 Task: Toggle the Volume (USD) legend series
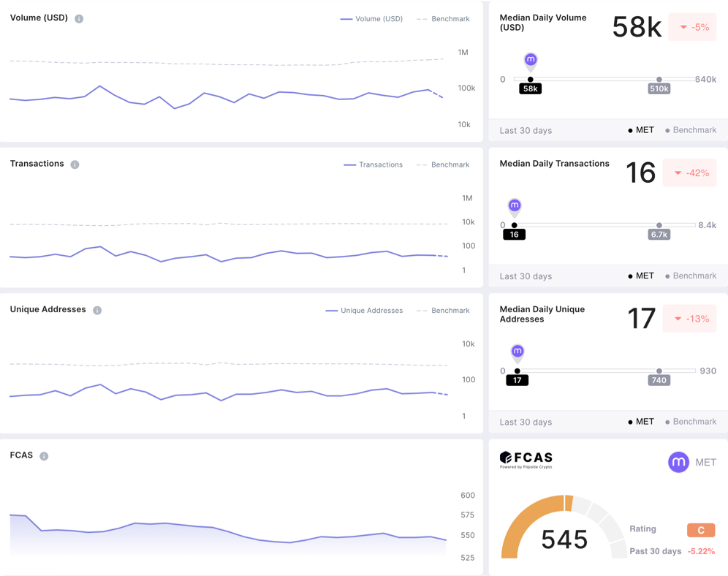372,19
